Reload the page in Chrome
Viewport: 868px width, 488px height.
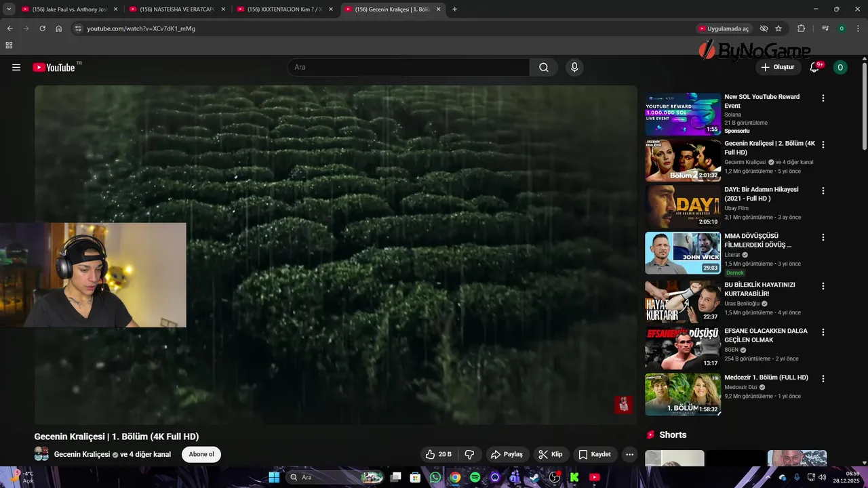(x=42, y=28)
